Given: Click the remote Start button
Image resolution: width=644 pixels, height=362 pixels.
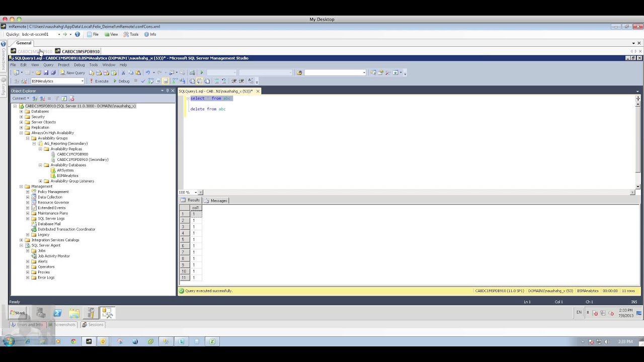Looking at the screenshot, I should point(18,313).
